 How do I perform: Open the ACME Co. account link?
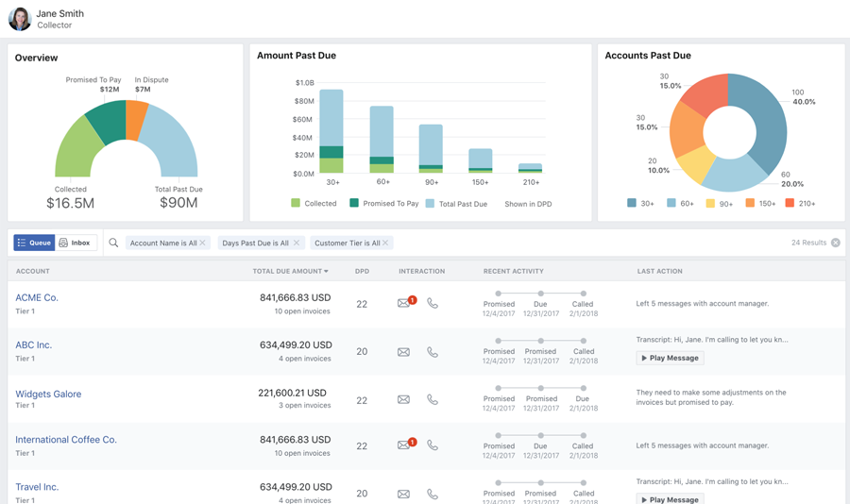click(x=37, y=297)
